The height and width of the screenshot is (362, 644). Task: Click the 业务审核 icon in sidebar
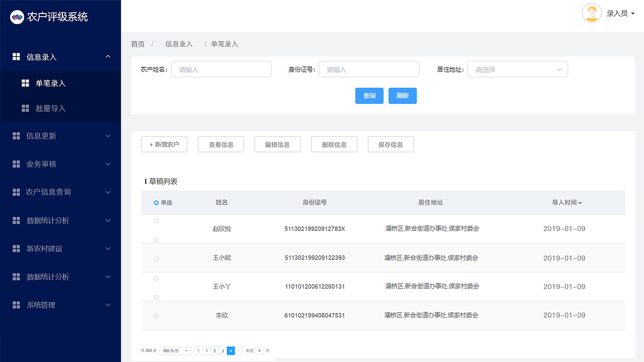coord(17,163)
